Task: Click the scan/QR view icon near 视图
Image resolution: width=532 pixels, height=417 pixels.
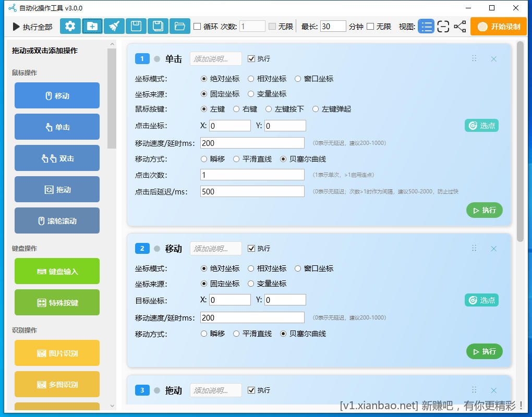Action: [443, 26]
